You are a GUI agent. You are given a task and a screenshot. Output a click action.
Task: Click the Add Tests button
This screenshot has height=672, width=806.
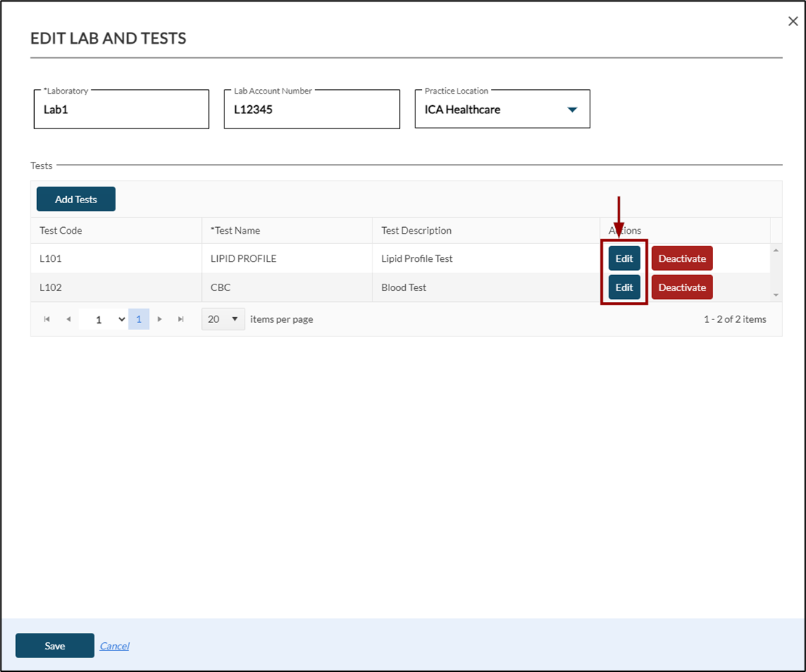(x=76, y=200)
